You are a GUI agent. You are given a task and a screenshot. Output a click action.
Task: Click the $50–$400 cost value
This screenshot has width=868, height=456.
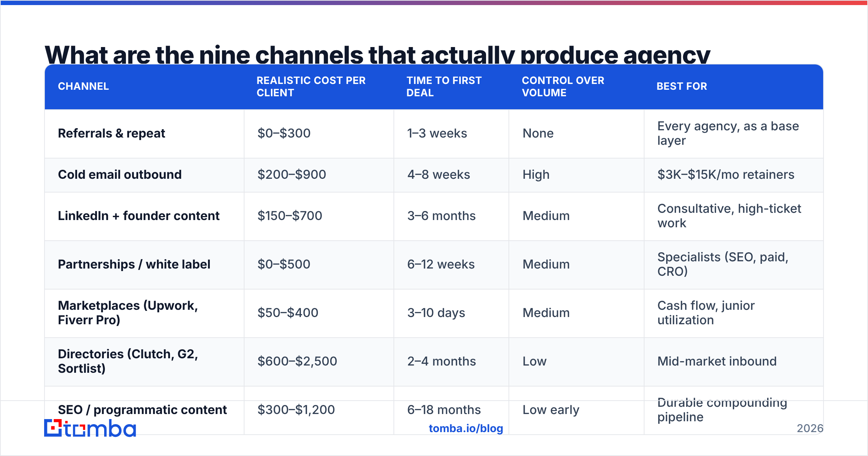coord(288,313)
